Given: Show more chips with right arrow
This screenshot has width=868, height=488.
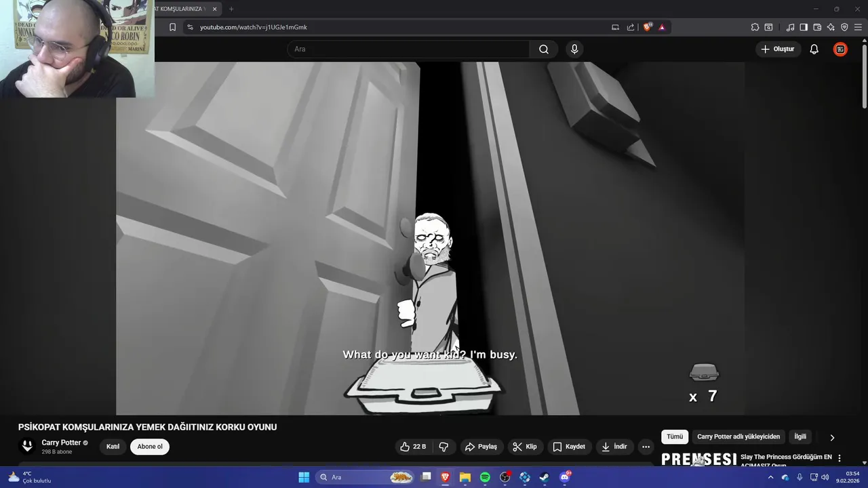Looking at the screenshot, I should point(832,438).
